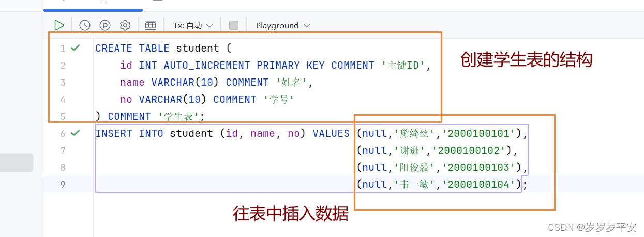644x237 pixels.
Task: Click the VALUES keyword on line 6
Action: pyautogui.click(x=331, y=133)
